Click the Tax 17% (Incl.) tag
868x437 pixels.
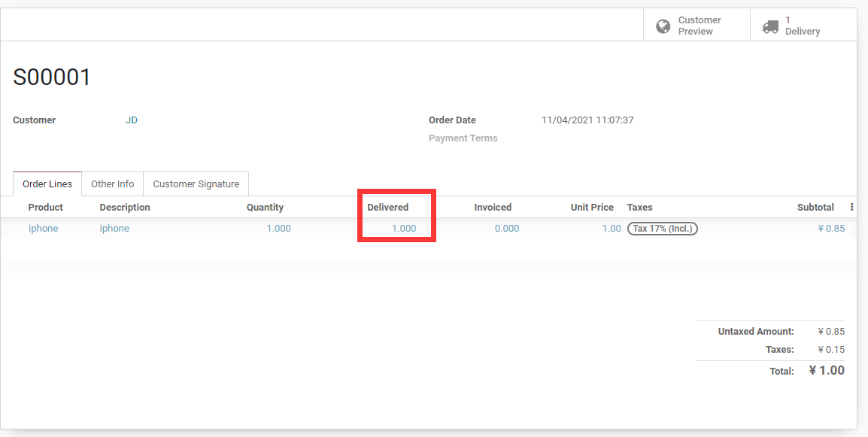(663, 228)
